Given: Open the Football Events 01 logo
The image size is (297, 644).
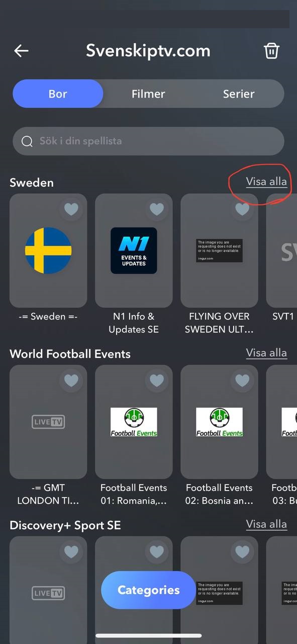Looking at the screenshot, I should pos(134,422).
